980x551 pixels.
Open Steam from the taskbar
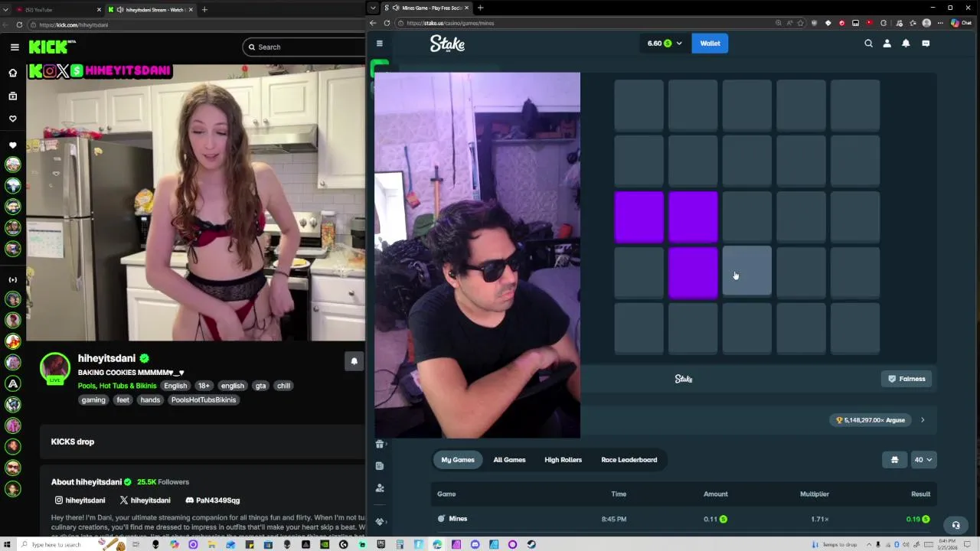[531, 544]
